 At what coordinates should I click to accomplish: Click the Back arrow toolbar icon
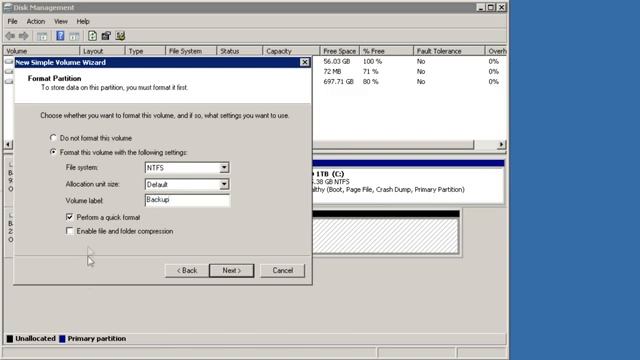pos(10,36)
